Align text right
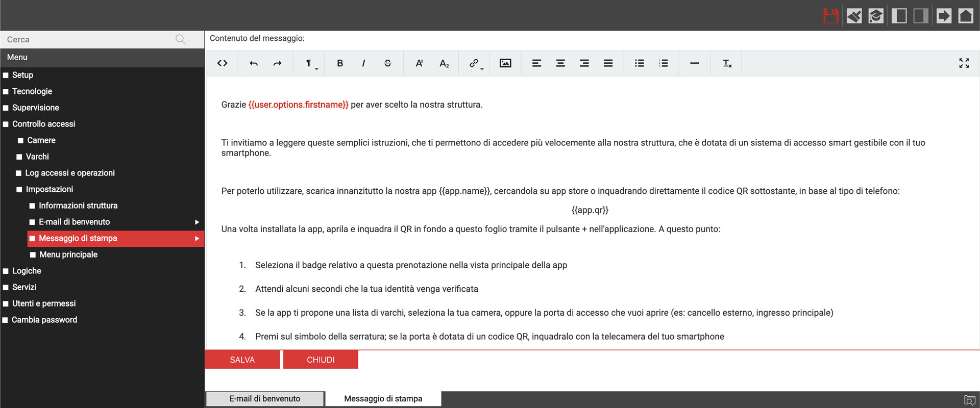 click(x=584, y=63)
